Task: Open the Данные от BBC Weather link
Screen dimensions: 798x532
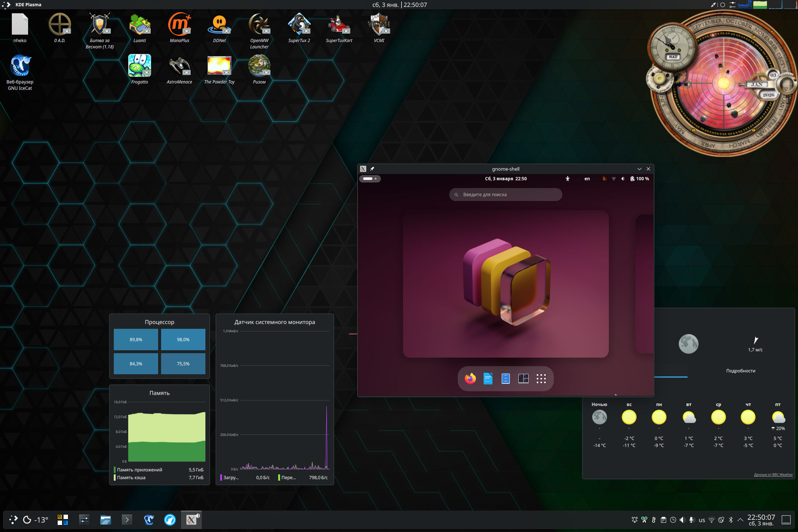Action: point(773,475)
